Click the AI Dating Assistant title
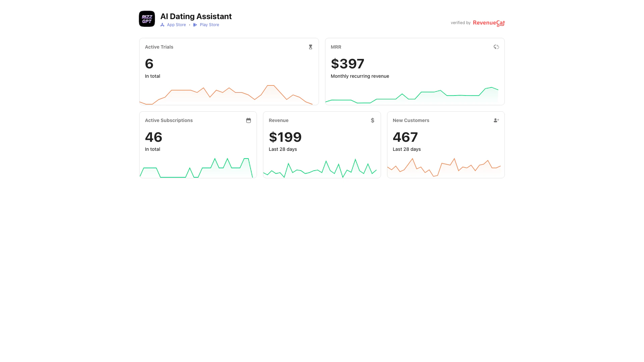 pyautogui.click(x=196, y=16)
